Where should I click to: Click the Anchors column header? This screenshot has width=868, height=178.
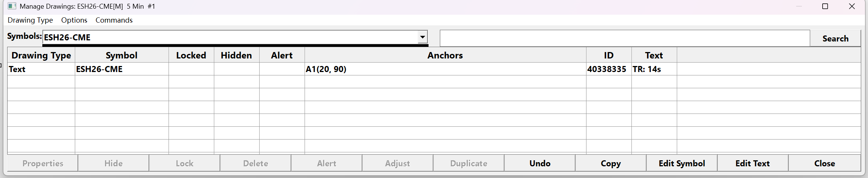coord(445,55)
